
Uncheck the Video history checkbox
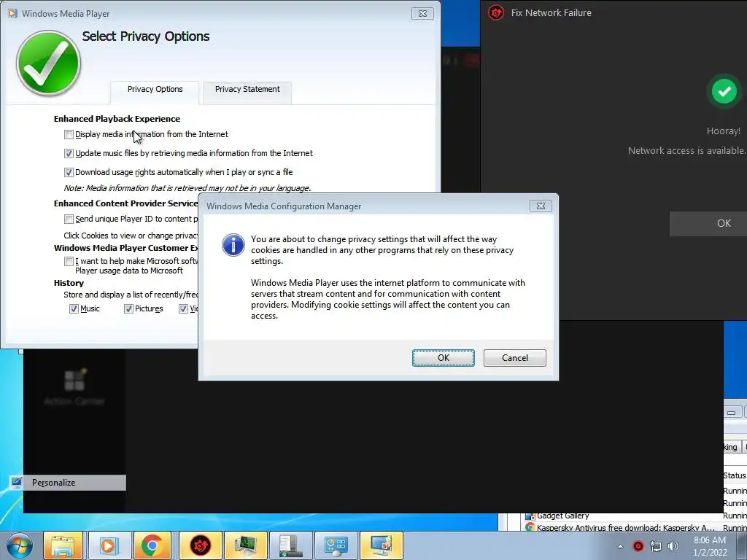(x=183, y=309)
